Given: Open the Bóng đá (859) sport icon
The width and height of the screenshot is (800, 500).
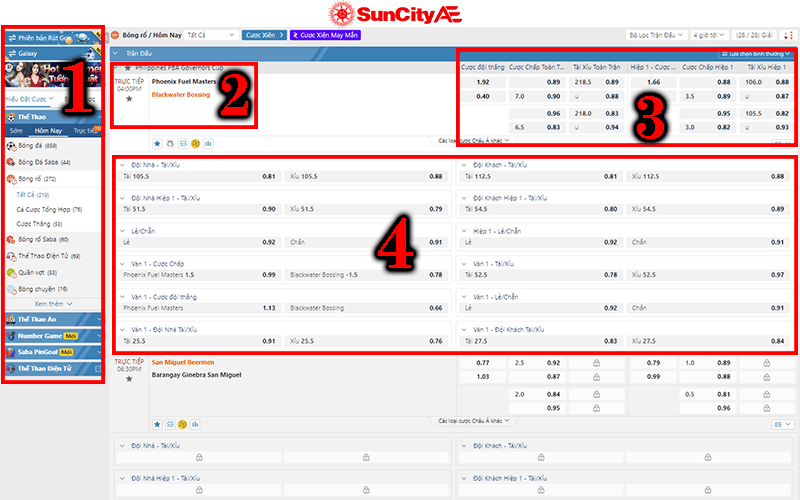Looking at the screenshot, I should point(11,146).
